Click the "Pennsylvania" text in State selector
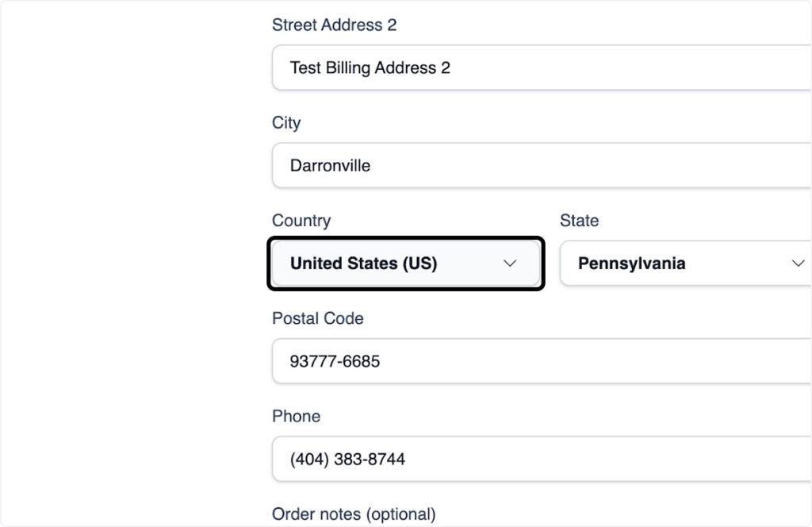Viewport: 812px width, 527px height. 631,263
